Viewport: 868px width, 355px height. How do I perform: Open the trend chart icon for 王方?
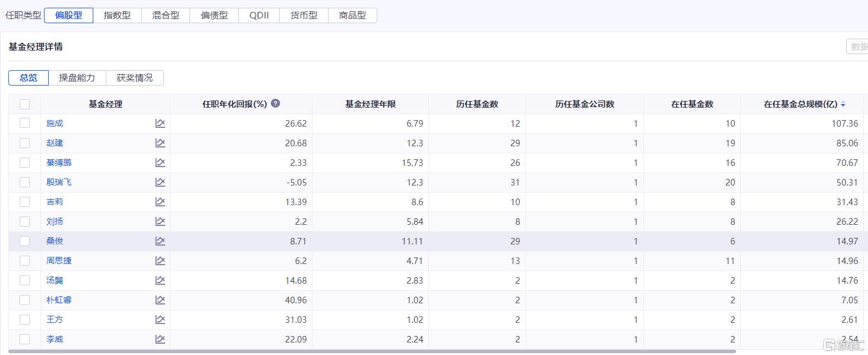160,319
